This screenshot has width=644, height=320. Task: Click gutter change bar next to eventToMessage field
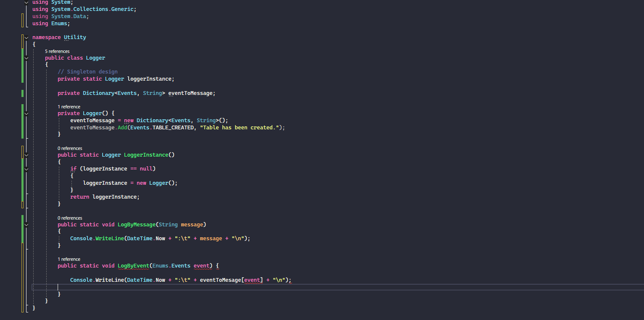coord(22,93)
